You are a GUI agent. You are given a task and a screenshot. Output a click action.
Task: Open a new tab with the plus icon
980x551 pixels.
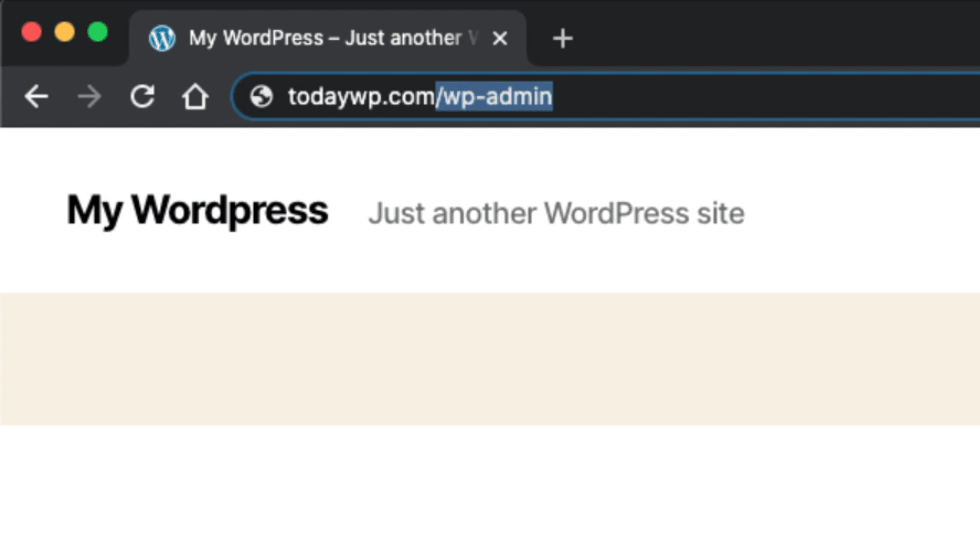562,38
